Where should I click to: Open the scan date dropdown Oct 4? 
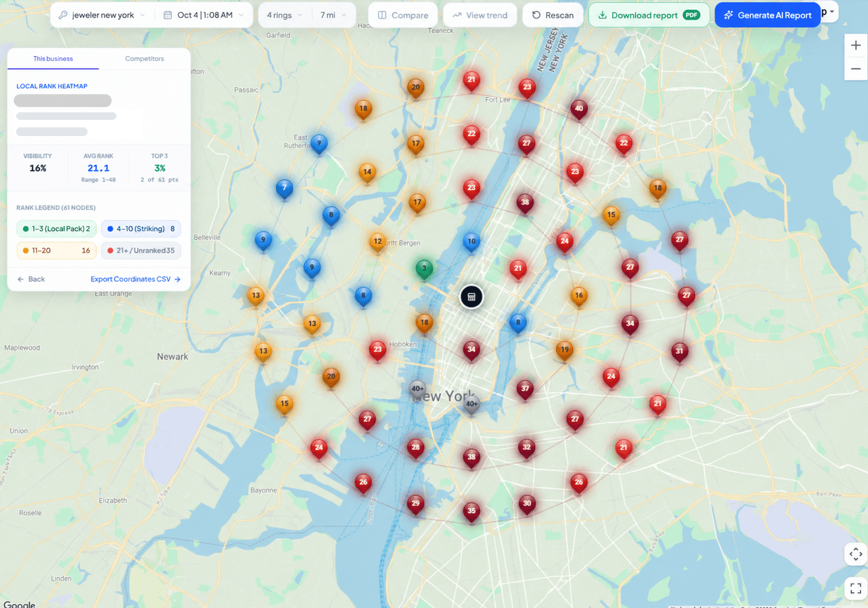tap(204, 15)
